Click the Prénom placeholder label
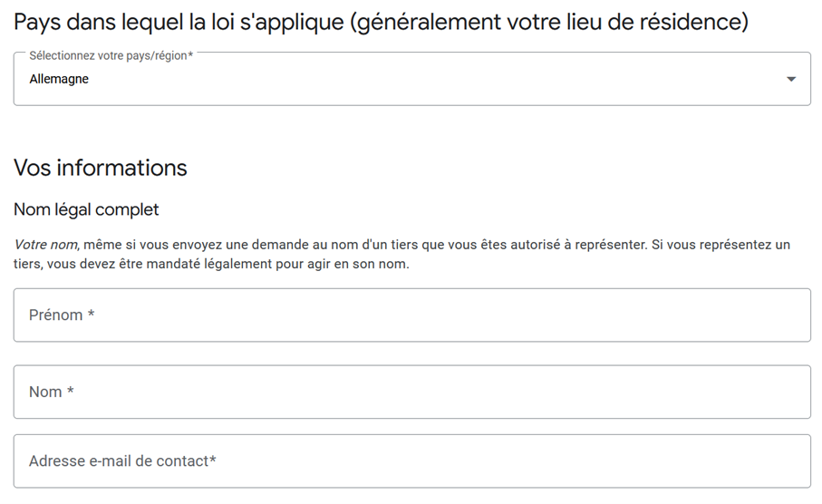 [x=55, y=315]
